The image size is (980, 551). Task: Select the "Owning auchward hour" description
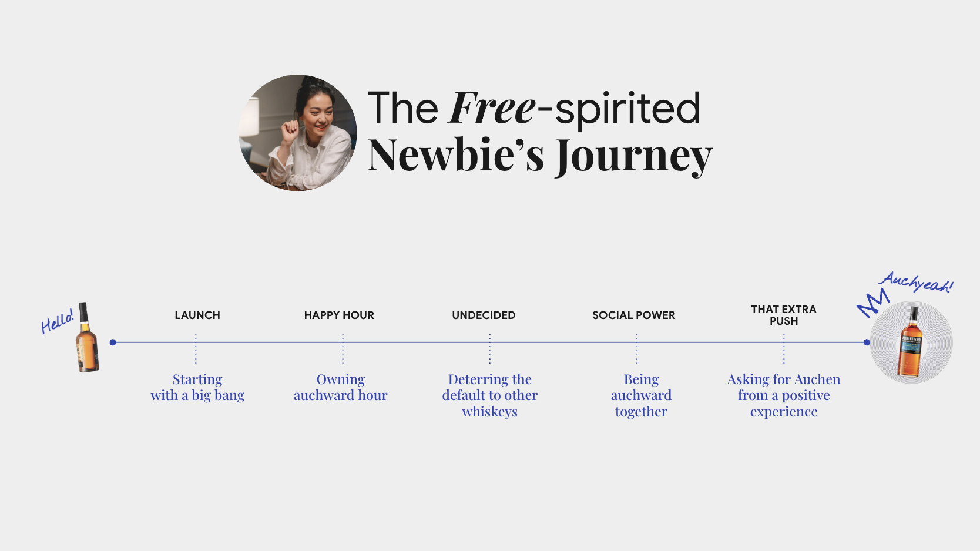pos(341,387)
